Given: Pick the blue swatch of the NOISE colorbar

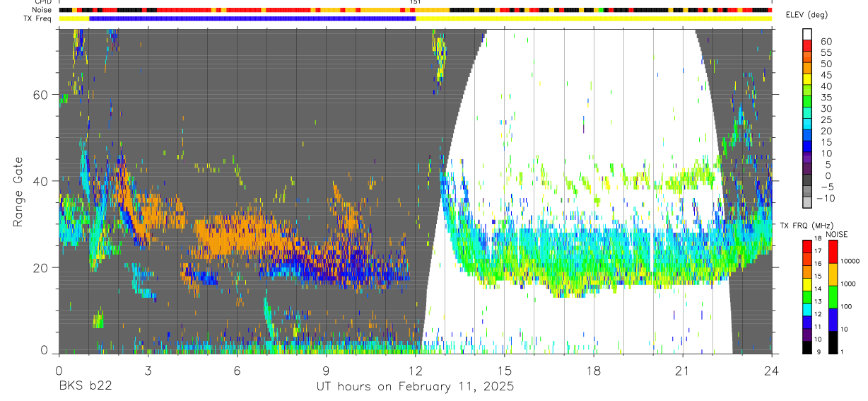Looking at the screenshot, I should pyautogui.click(x=833, y=320).
